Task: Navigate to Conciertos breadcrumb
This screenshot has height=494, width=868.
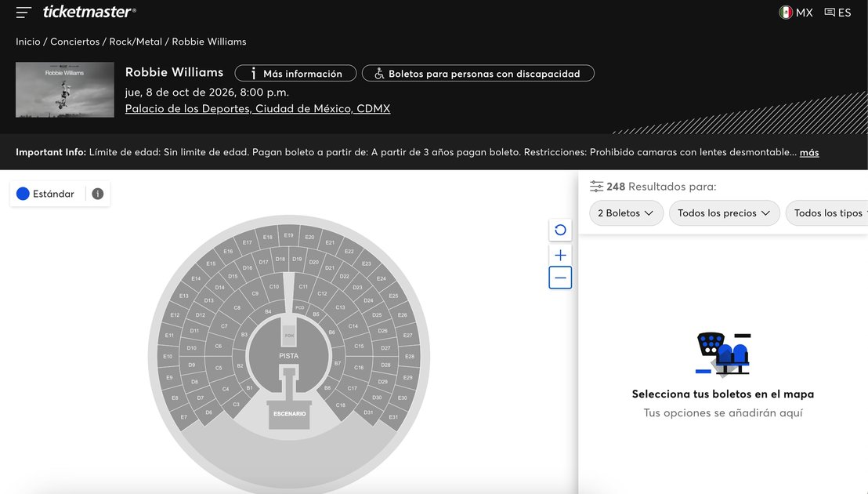Action: coord(74,42)
